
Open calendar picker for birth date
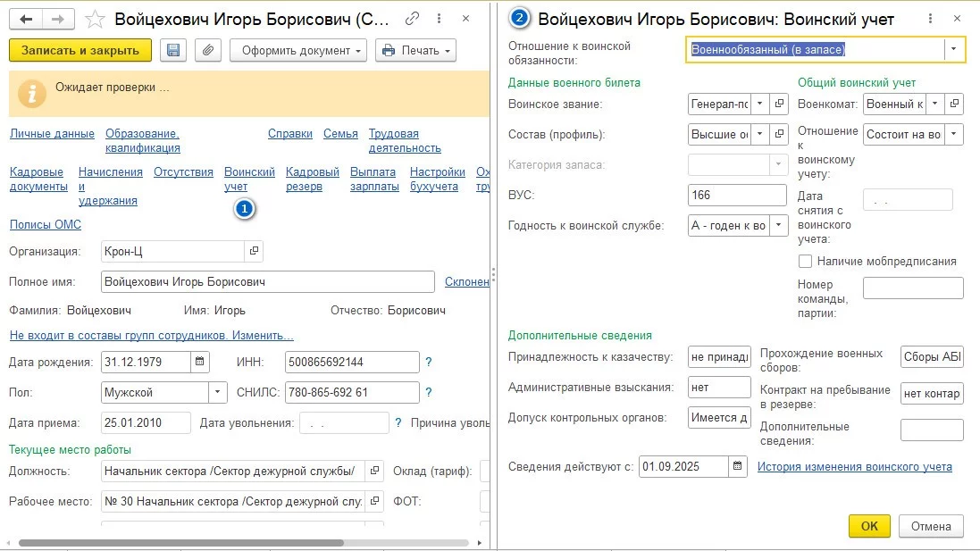click(x=201, y=362)
